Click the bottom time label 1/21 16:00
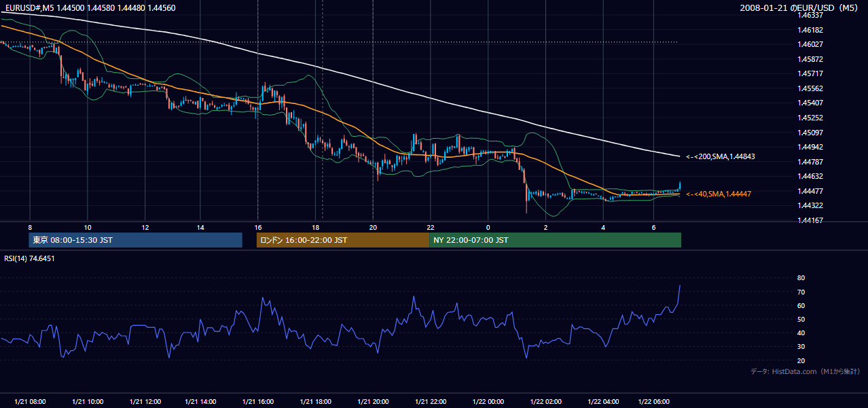 tap(258, 402)
